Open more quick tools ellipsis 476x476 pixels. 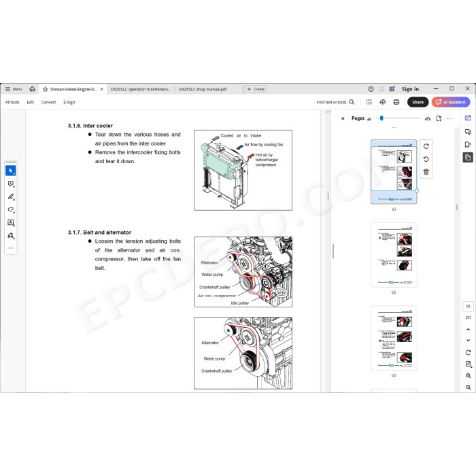click(x=11, y=248)
